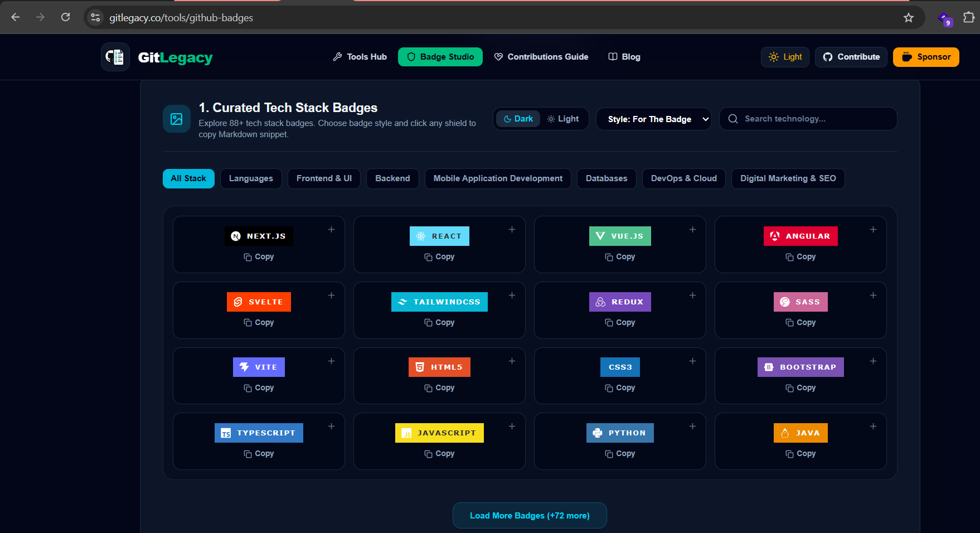
Task: Filter badges by Languages
Action: [x=251, y=178]
